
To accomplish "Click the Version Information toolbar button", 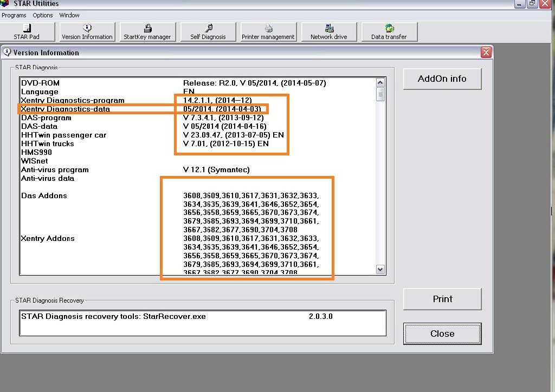I will coord(87,32).
